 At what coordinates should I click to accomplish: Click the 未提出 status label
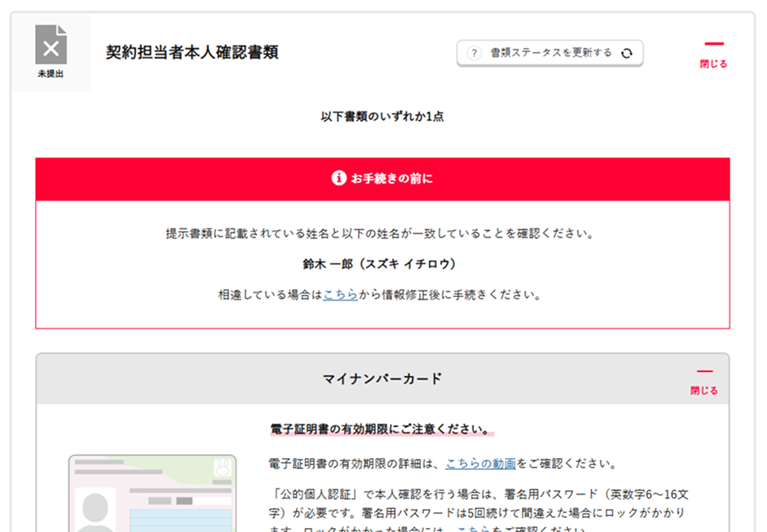[51, 74]
